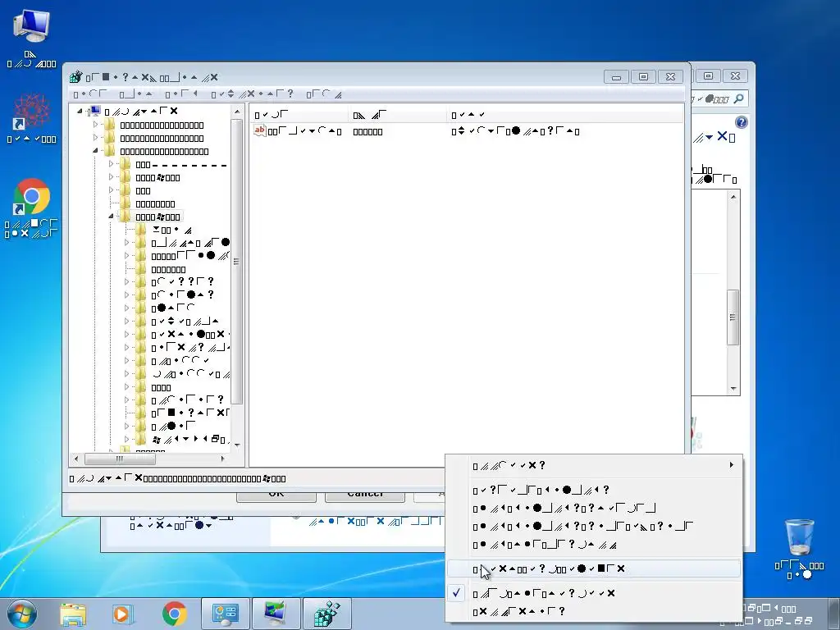The image size is (840, 630).
Task: Open the View menu in Registry Editor
Action: [x=181, y=94]
